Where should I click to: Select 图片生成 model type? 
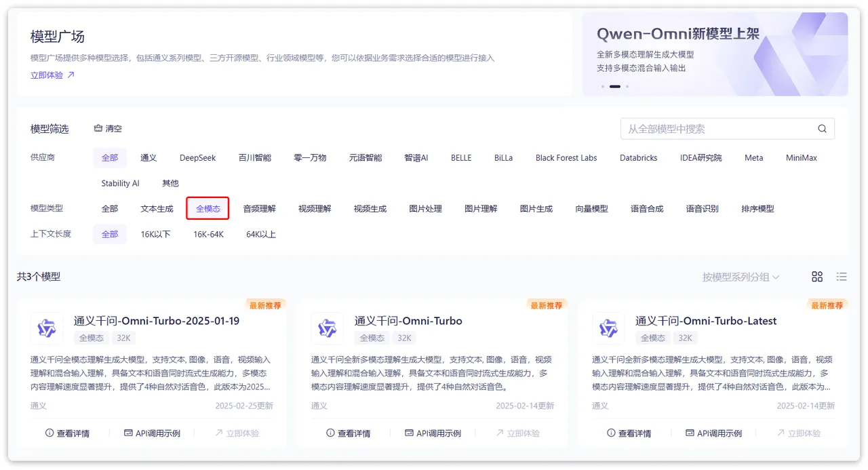tap(536, 208)
